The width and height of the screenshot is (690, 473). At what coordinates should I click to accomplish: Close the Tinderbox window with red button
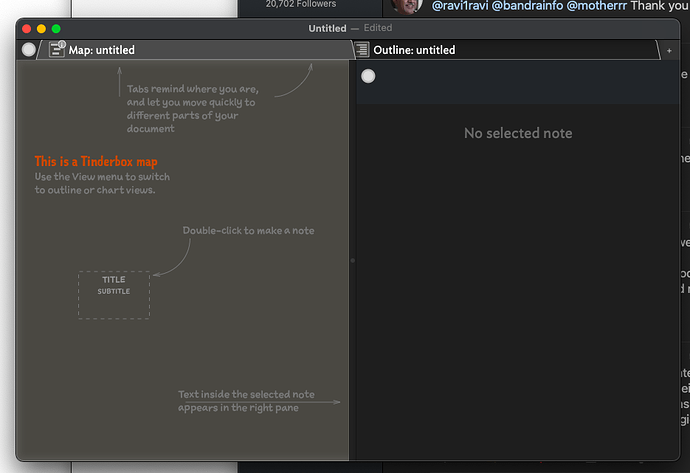(26, 29)
